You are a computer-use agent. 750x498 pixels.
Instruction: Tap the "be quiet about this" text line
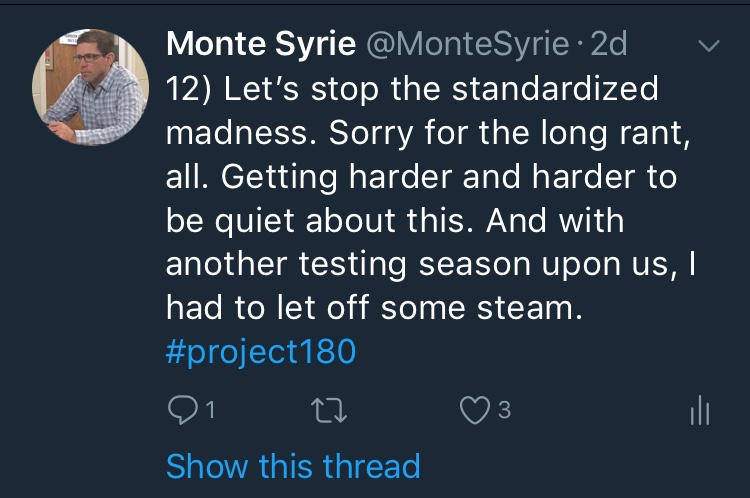coord(320,221)
